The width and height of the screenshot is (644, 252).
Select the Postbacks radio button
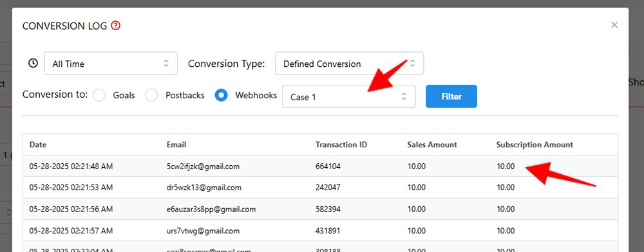[151, 95]
